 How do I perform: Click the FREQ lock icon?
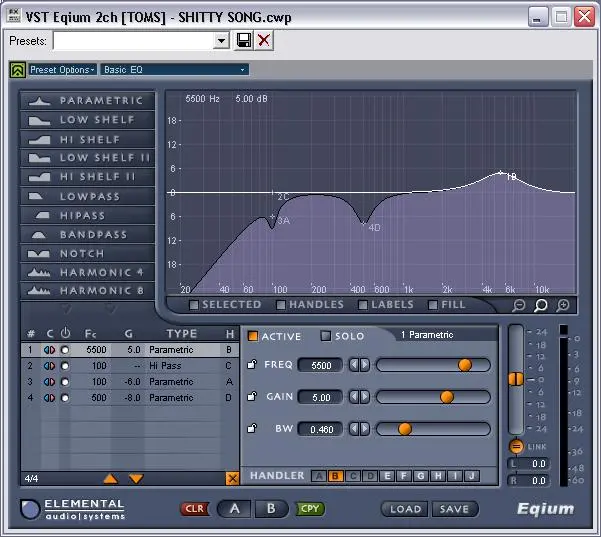click(252, 364)
